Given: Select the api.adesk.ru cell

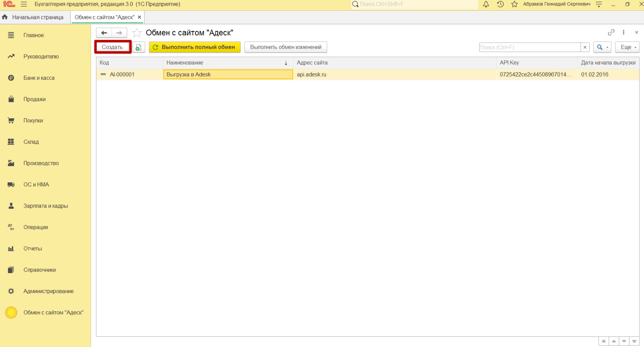Looking at the screenshot, I should pyautogui.click(x=395, y=74).
